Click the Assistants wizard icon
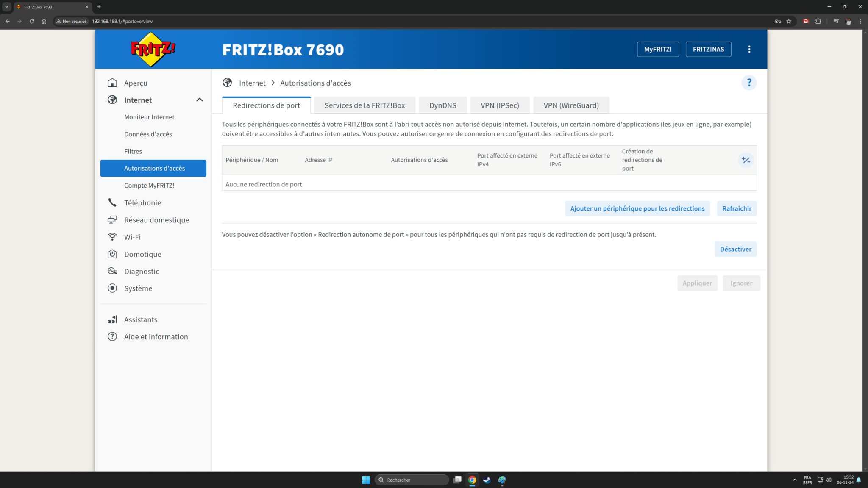 112,319
